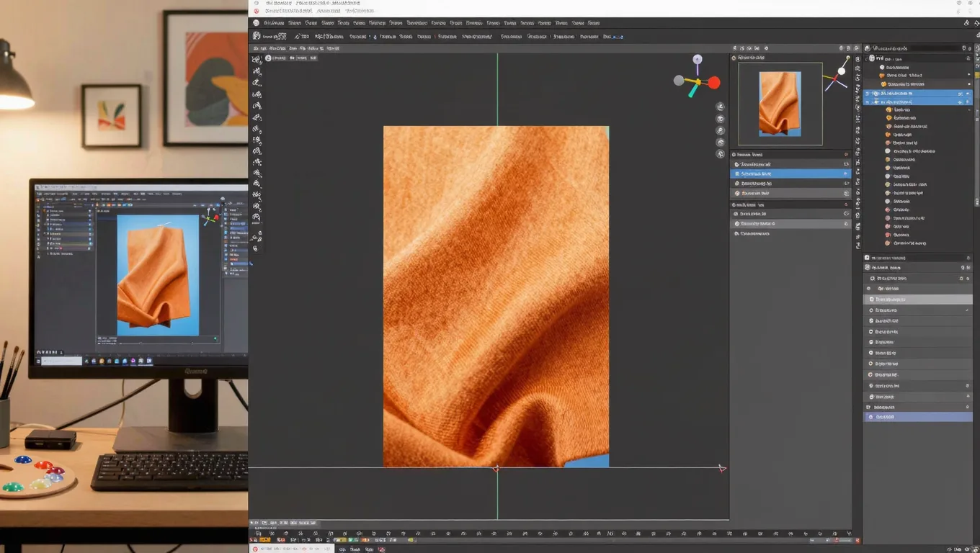
Task: Click the bottommost of the round viewport buttons
Action: [x=720, y=154]
